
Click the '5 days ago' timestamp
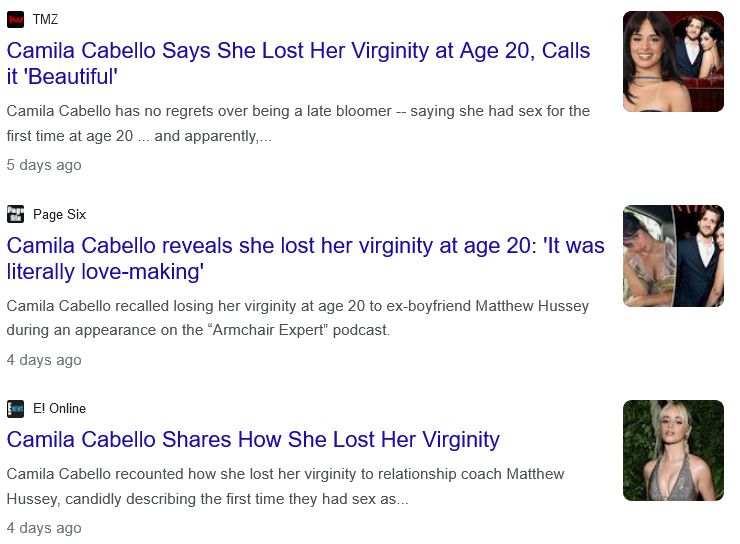44,164
